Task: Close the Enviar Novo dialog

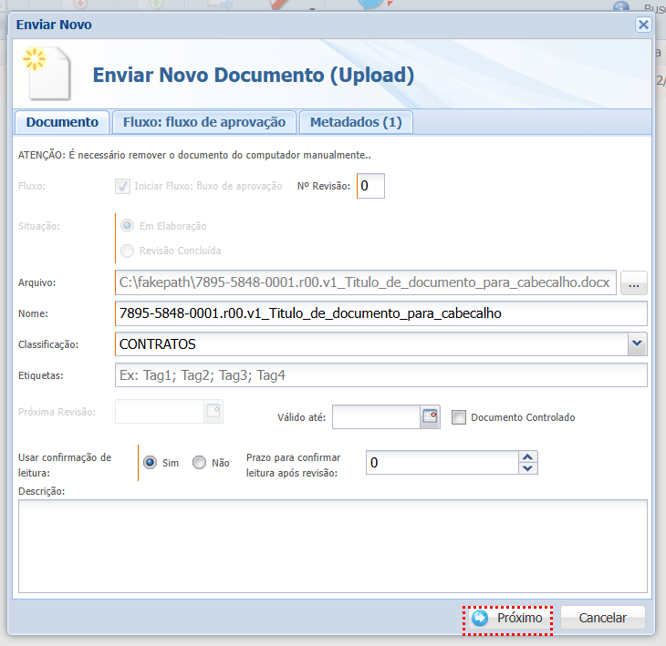Action: [x=643, y=24]
